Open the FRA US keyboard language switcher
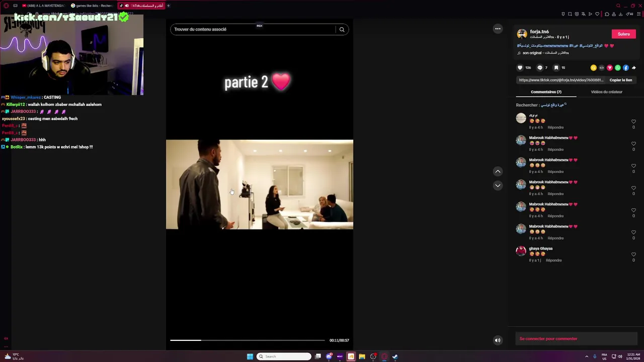This screenshot has height=362, width=644. click(x=604, y=356)
